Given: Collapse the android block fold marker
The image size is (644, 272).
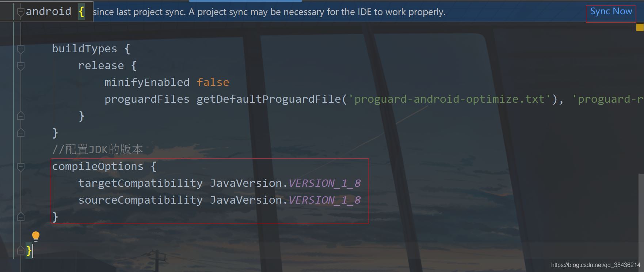Looking at the screenshot, I should click(x=21, y=12).
